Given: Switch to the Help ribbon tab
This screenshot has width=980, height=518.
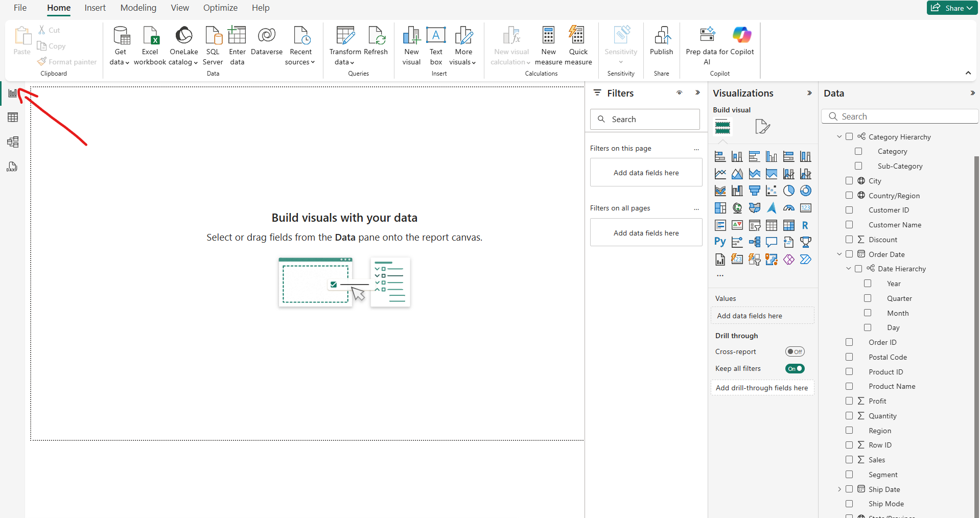Looking at the screenshot, I should tap(261, 8).
